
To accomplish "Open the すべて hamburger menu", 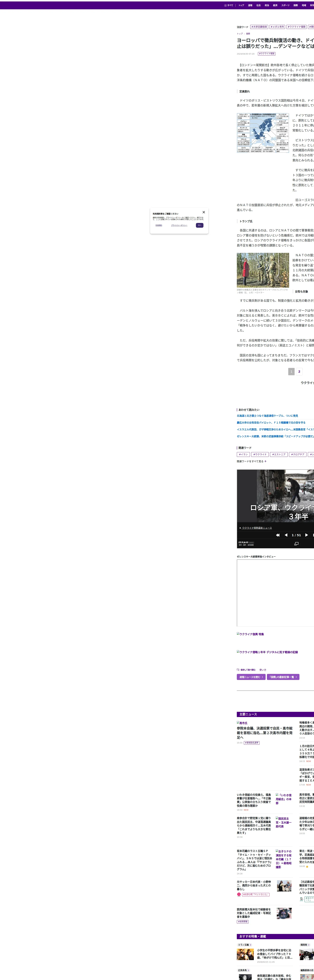I will point(229,5).
